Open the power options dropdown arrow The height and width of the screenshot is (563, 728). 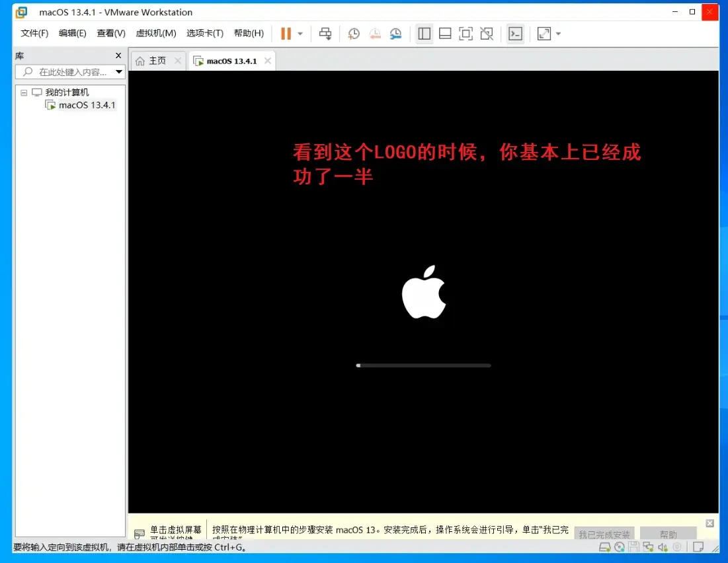point(300,34)
